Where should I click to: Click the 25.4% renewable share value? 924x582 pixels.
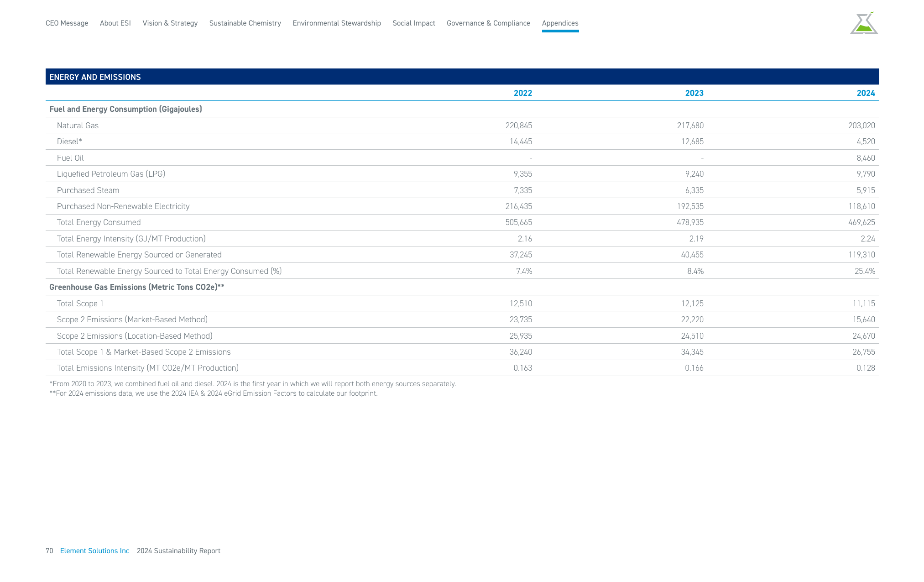(x=865, y=271)
